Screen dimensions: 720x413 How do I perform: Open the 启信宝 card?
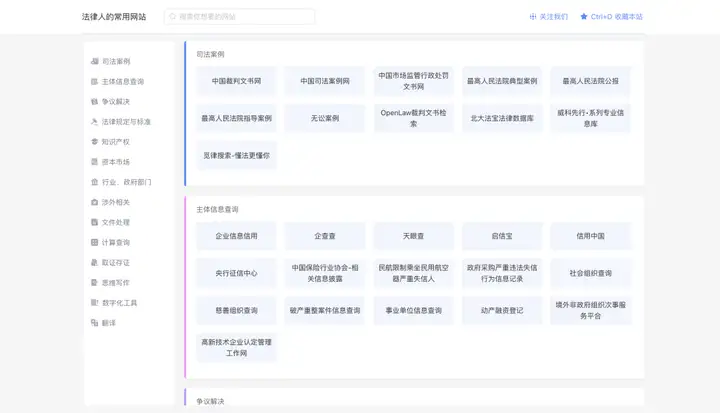(x=502, y=236)
